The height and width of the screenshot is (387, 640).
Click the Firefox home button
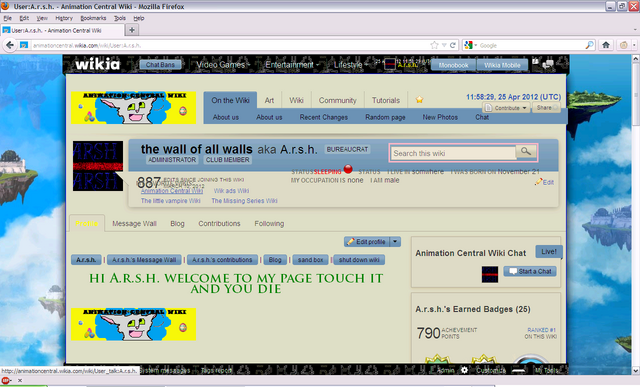click(x=606, y=45)
